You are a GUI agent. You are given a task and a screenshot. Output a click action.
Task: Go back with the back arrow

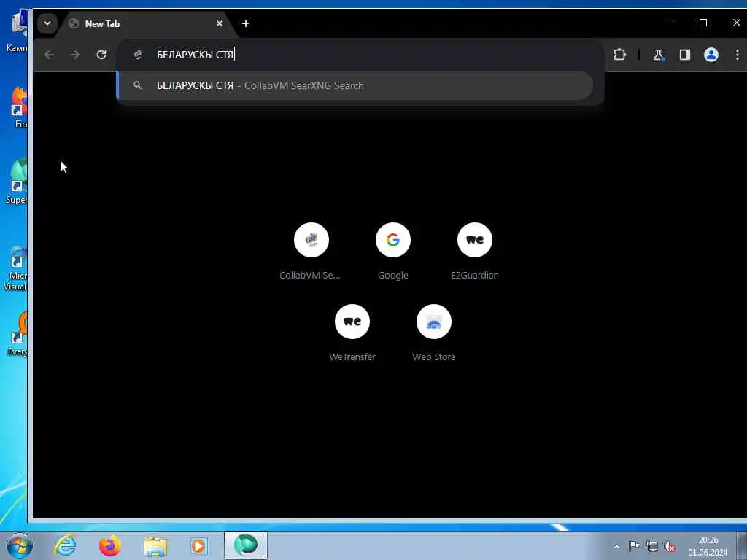(49, 55)
